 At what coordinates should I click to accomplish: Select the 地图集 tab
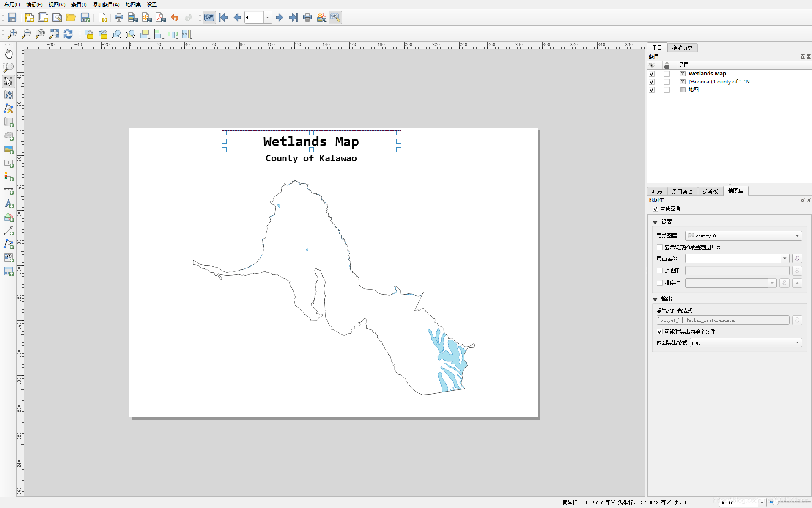(x=735, y=191)
